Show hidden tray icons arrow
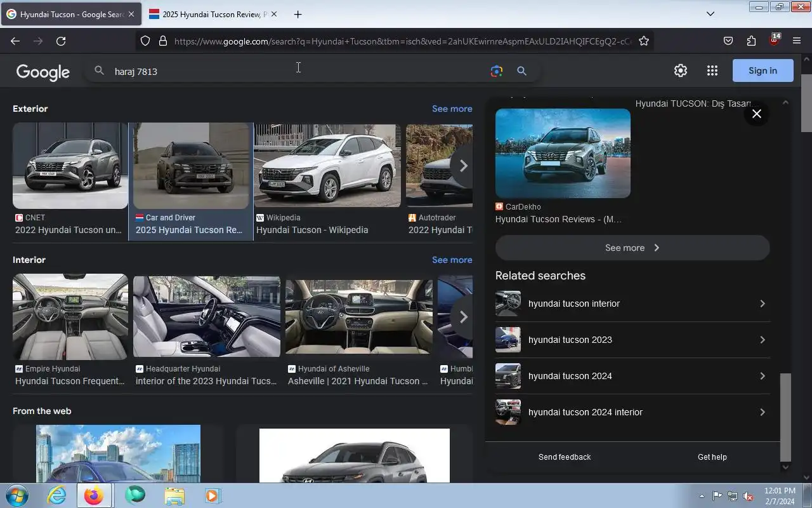Image resolution: width=812 pixels, height=508 pixels. [x=702, y=496]
